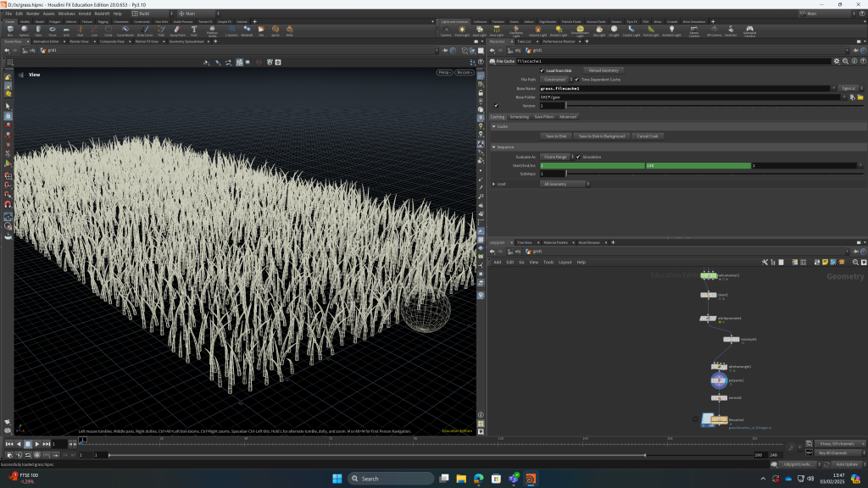The height and width of the screenshot is (488, 868).
Task: Add a Gamepad Camera from the shelf
Action: click(x=749, y=31)
